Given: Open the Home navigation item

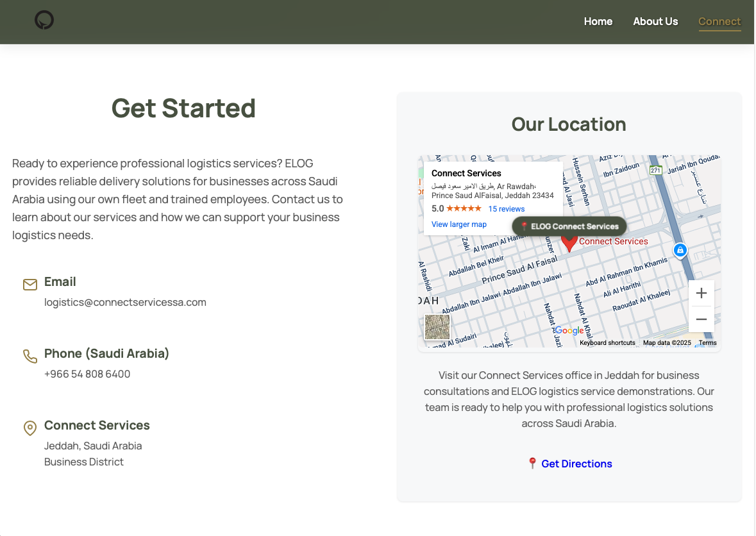Looking at the screenshot, I should (598, 21).
